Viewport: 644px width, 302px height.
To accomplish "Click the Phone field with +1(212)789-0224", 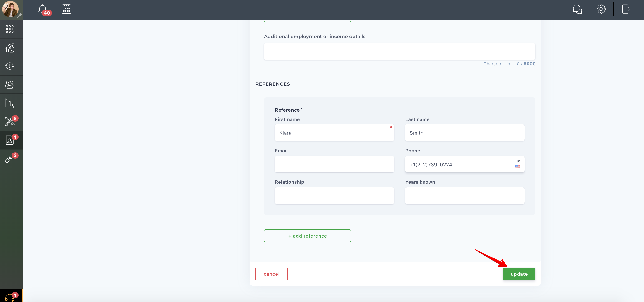I will point(465,164).
